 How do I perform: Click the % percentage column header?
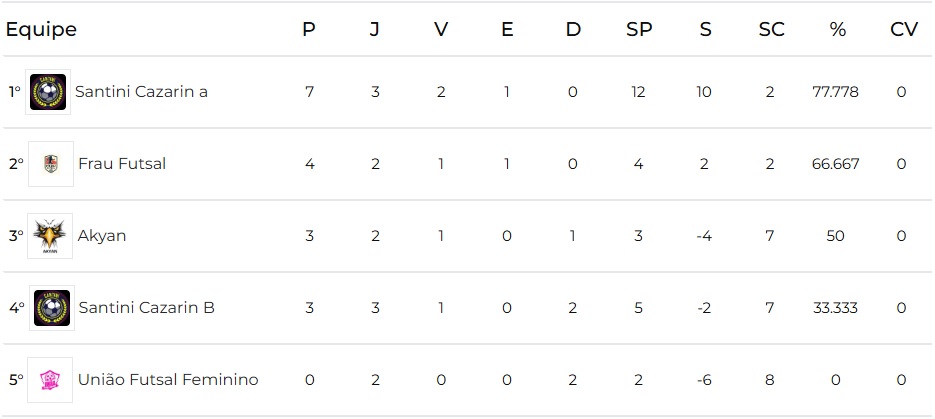coord(837,30)
